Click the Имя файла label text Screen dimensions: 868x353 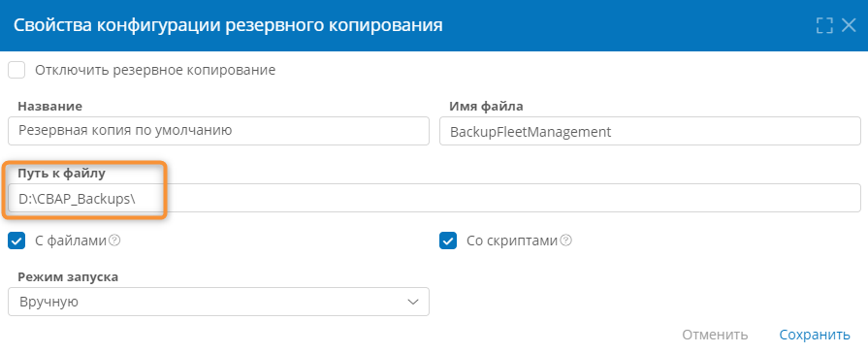(x=486, y=107)
